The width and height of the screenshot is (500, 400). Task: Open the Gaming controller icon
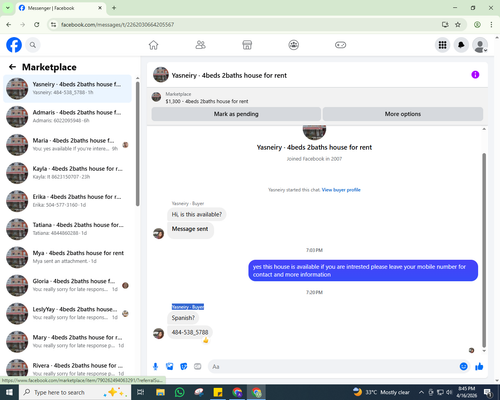click(x=340, y=45)
